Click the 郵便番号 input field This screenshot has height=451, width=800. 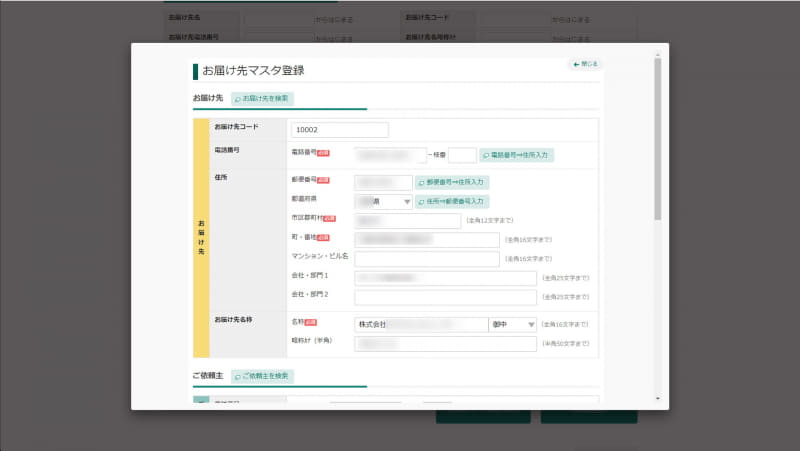point(383,182)
